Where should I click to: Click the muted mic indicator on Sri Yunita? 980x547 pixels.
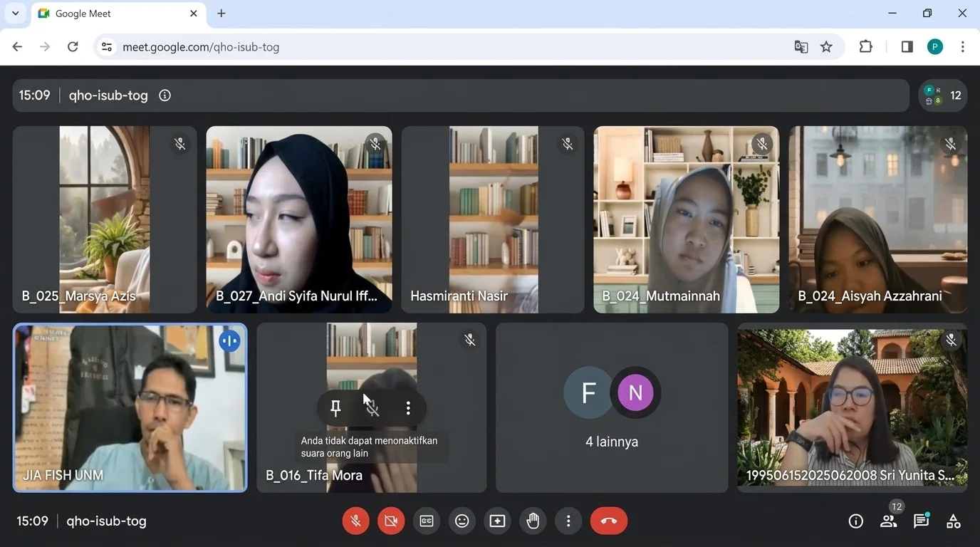coord(951,340)
